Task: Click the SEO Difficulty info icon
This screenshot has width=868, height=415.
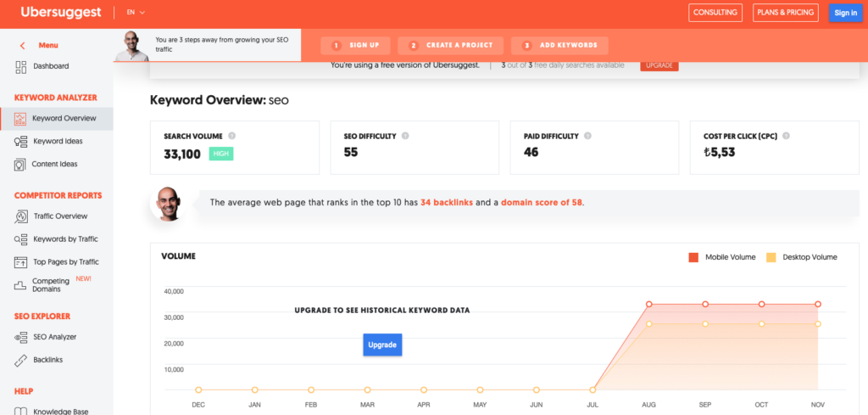Action: [406, 136]
